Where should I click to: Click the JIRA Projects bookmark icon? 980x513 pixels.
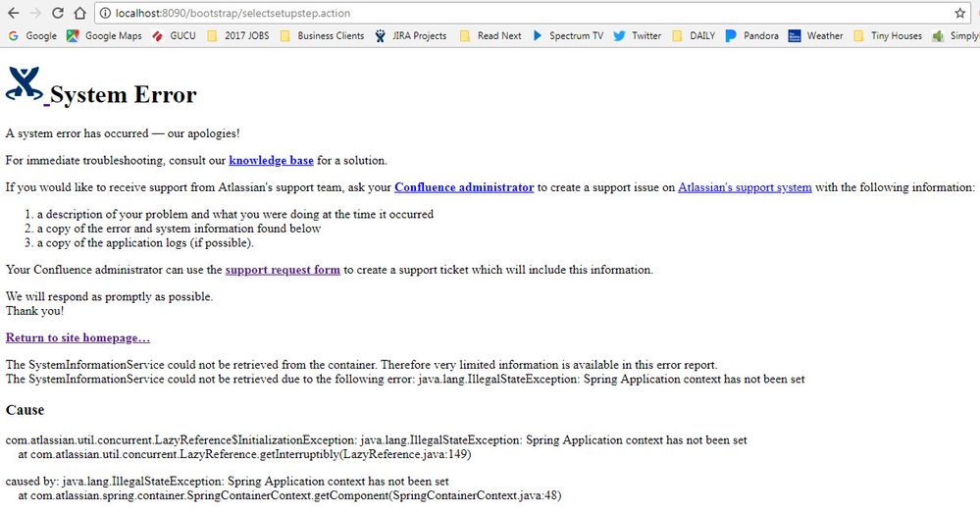pyautogui.click(x=380, y=36)
